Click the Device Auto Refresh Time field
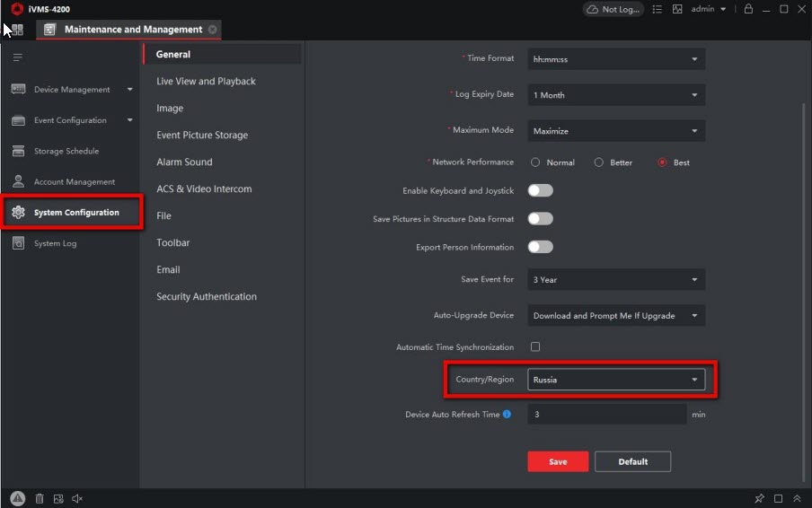Image resolution: width=812 pixels, height=508 pixels. coord(606,415)
